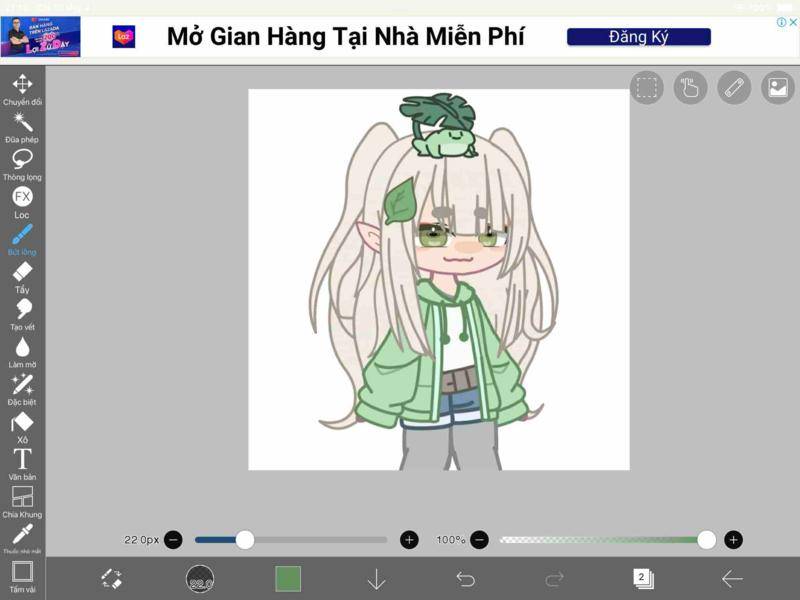Undo the last stroke

tap(465, 579)
